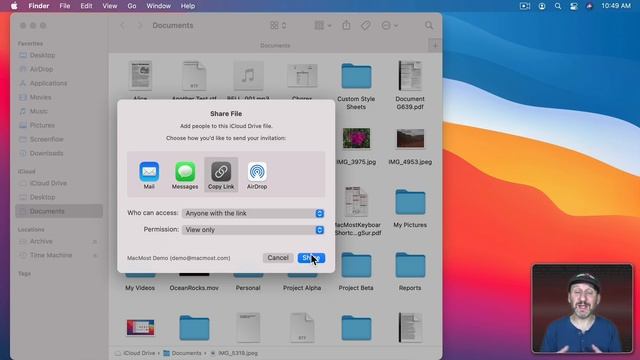The height and width of the screenshot is (360, 640).
Task: Open the Finder menu
Action: 39,6
